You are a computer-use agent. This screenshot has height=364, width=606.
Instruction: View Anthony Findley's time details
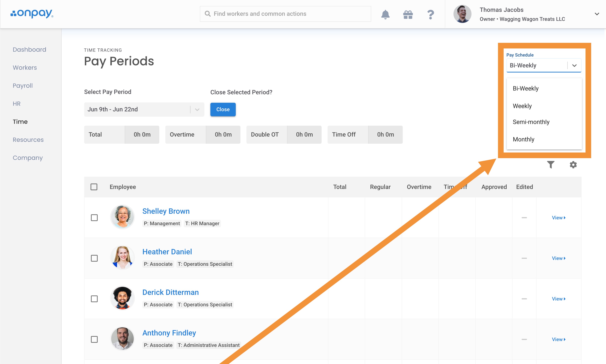coord(559,339)
